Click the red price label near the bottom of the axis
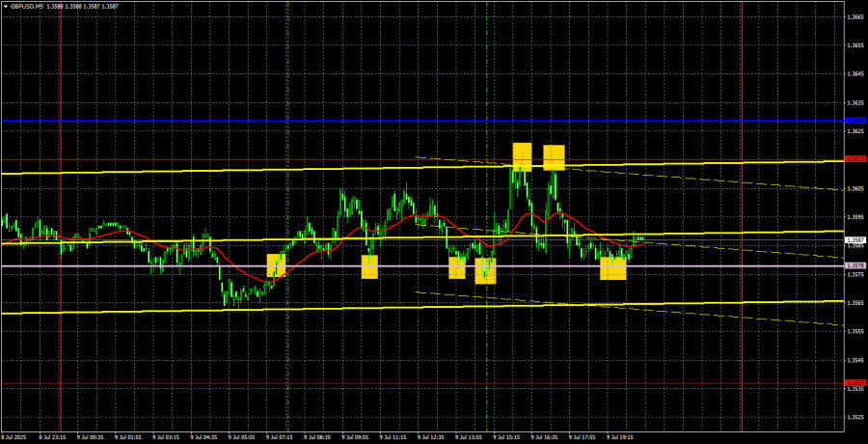The height and width of the screenshot is (444, 868). (x=854, y=383)
